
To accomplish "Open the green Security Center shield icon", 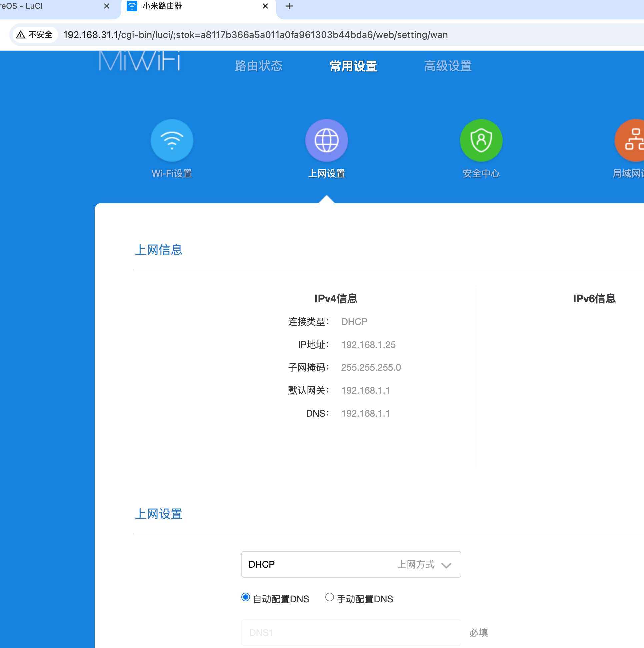I will point(481,140).
